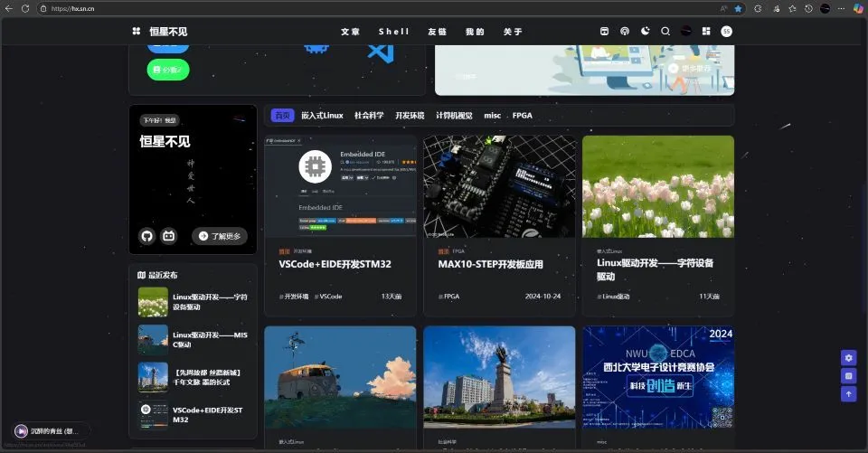
Task: Open the MAX10-STEP board article thumbnail
Action: point(499,186)
